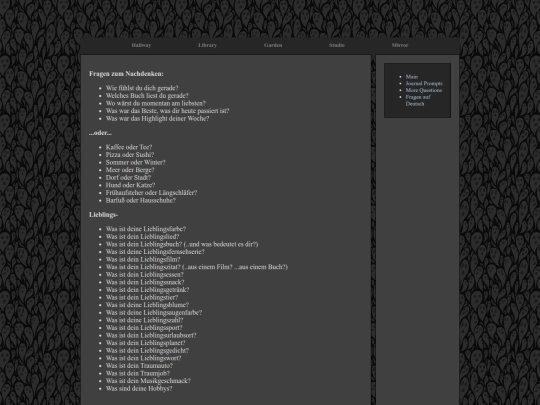
Task: Click 'Was ist dein Lieblingsgetränk?'
Action: 147,290
